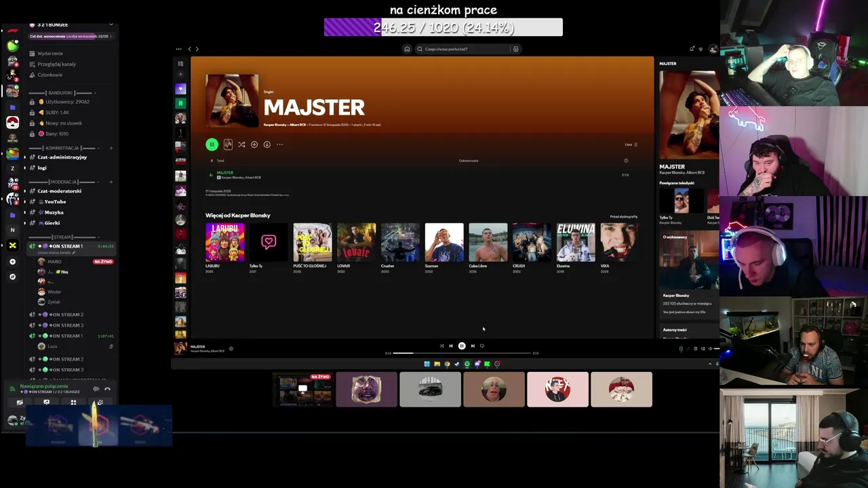The height and width of the screenshot is (488, 868).
Task: Enable shuffle next to the album play button
Action: click(241, 144)
